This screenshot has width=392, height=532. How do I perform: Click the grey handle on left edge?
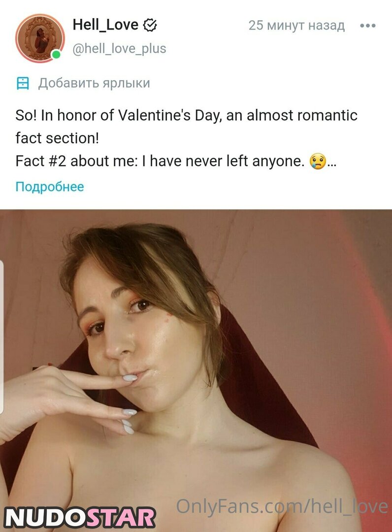click(1, 337)
